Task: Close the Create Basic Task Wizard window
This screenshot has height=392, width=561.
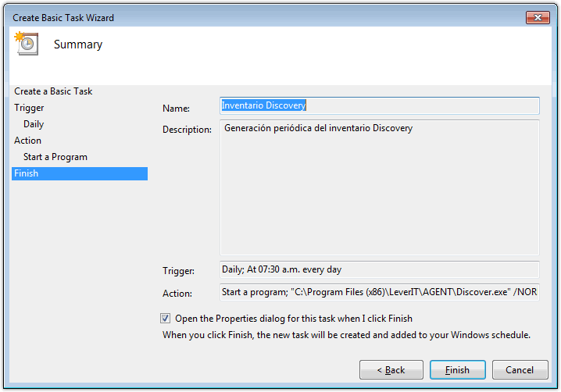Action: tap(538, 17)
